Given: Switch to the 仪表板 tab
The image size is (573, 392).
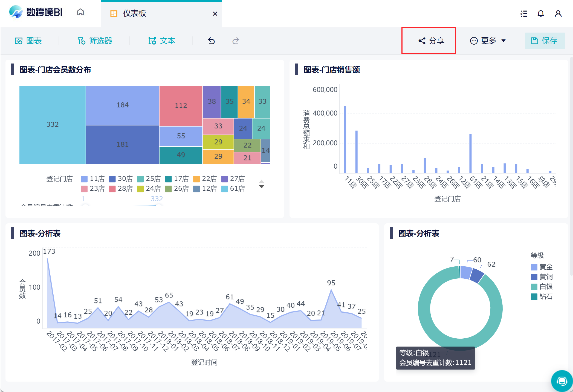Looking at the screenshot, I should [134, 13].
